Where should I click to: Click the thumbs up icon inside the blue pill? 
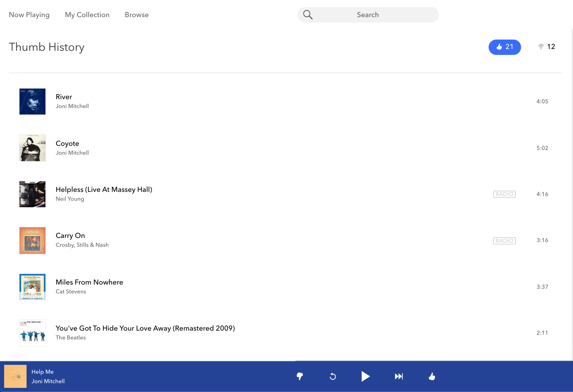tap(499, 47)
